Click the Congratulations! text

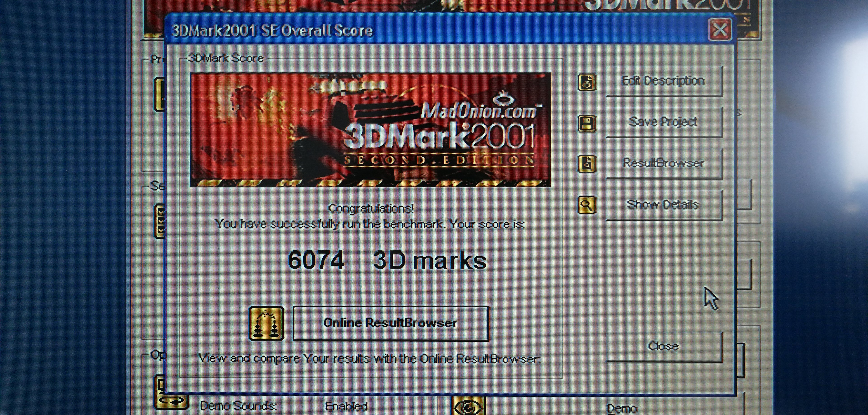[x=371, y=209]
